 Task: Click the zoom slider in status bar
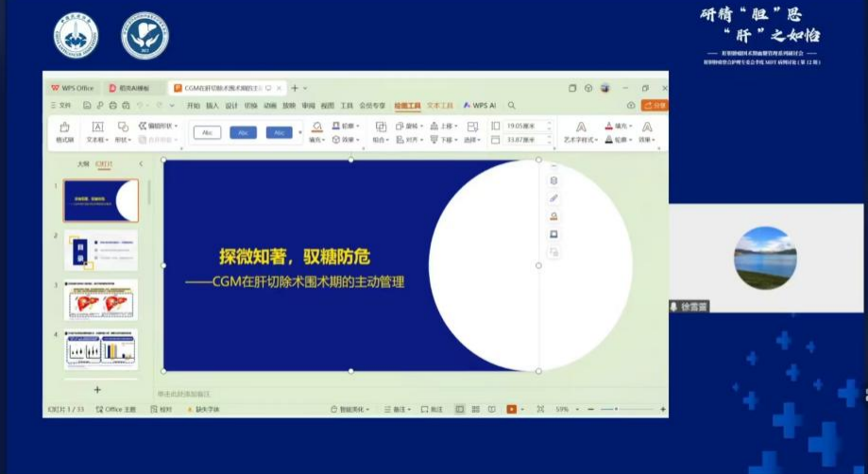point(626,409)
